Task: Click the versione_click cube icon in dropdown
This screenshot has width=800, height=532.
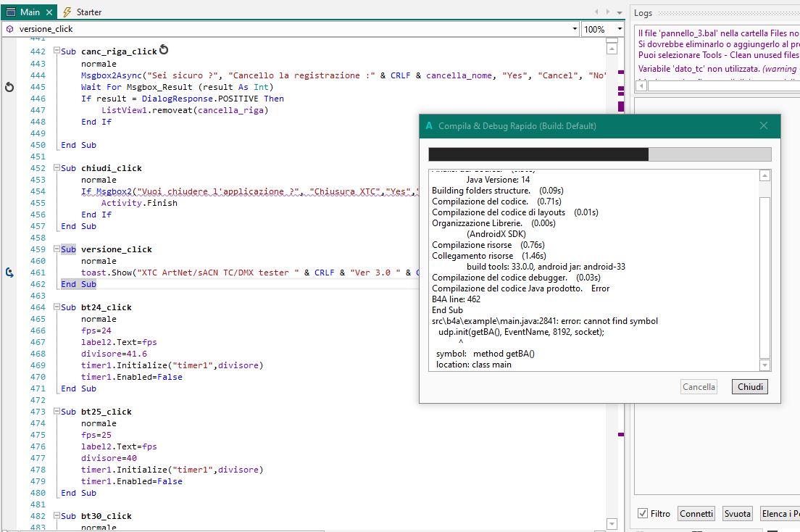Action: pyautogui.click(x=9, y=29)
